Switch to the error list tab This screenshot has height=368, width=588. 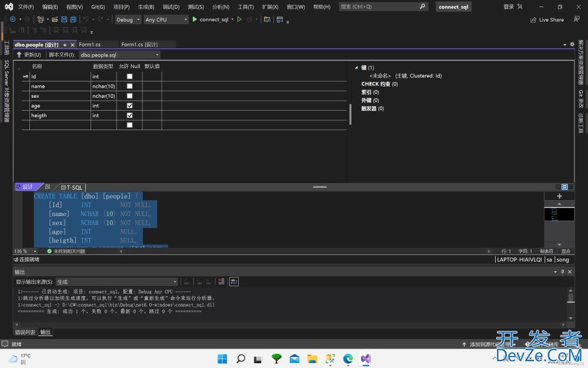tap(25, 332)
